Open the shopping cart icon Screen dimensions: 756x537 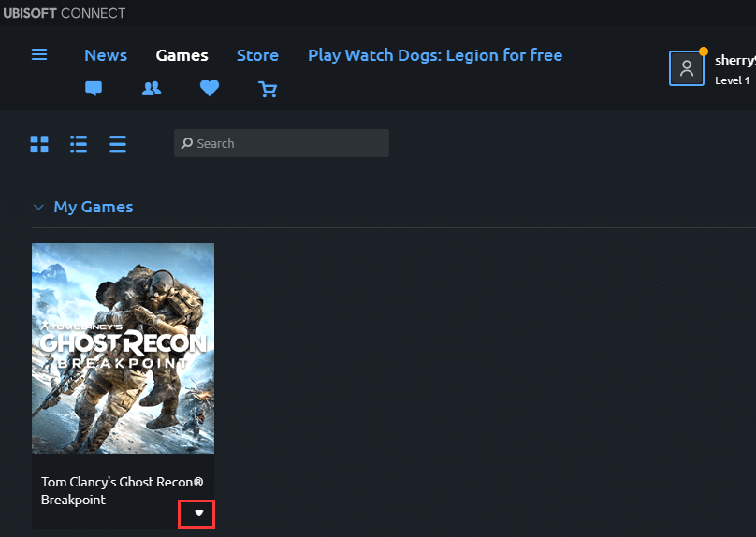pyautogui.click(x=268, y=89)
